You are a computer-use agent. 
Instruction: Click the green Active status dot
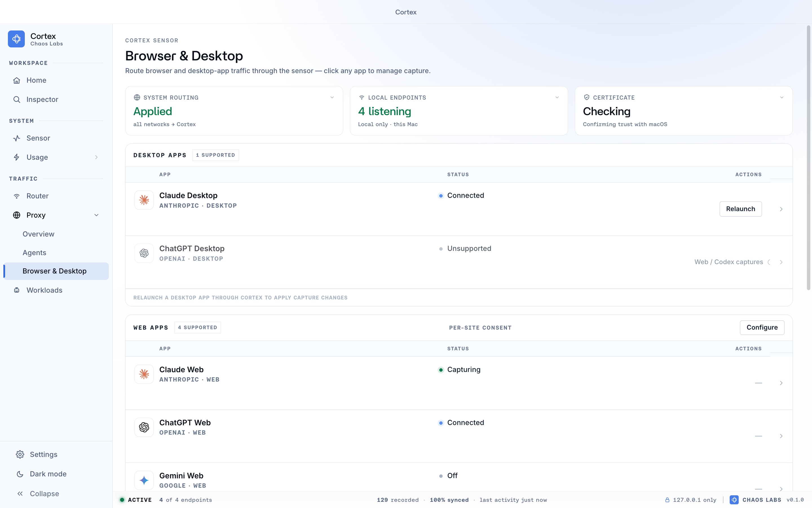pos(122,500)
